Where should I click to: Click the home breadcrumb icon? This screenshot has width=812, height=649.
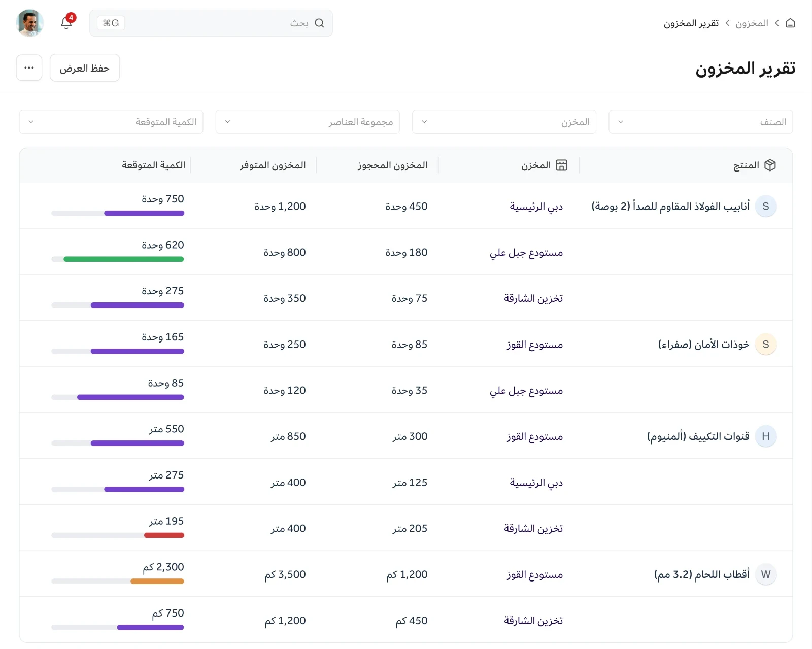(790, 23)
